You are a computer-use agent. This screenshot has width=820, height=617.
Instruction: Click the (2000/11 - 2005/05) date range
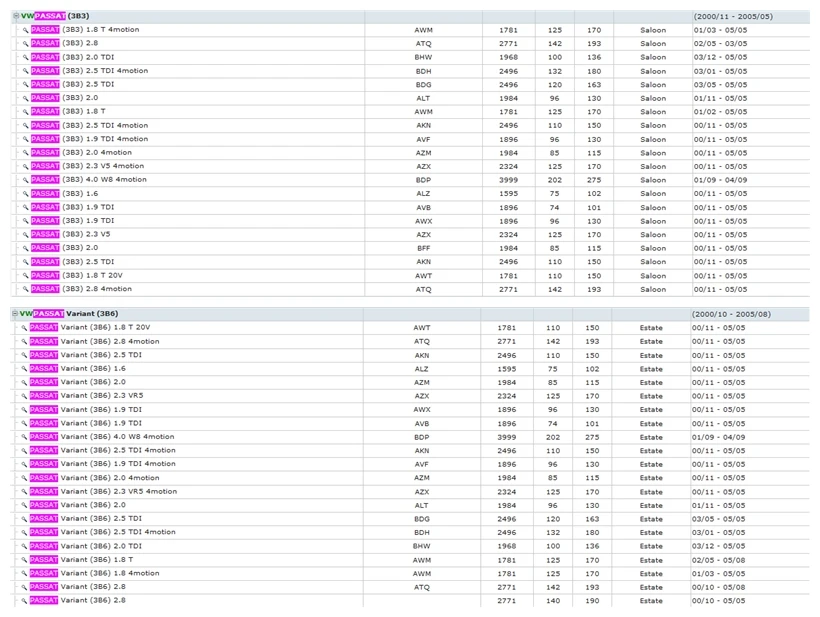pyautogui.click(x=733, y=16)
